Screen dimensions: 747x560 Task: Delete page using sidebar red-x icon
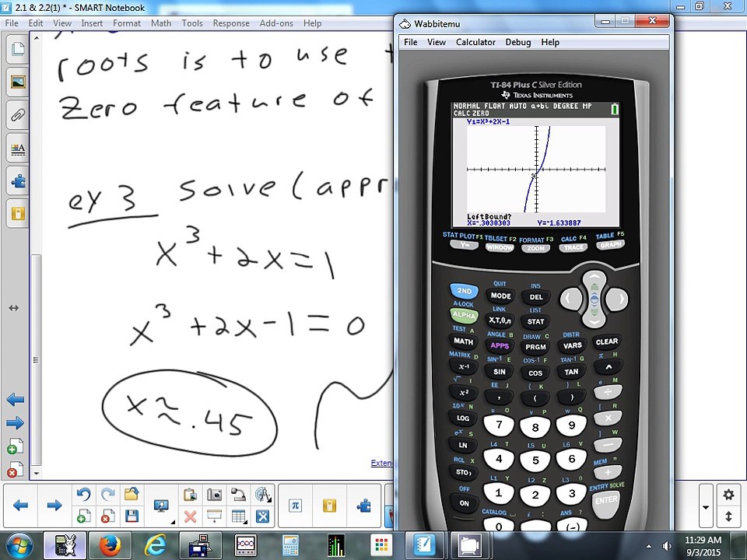click(x=16, y=470)
